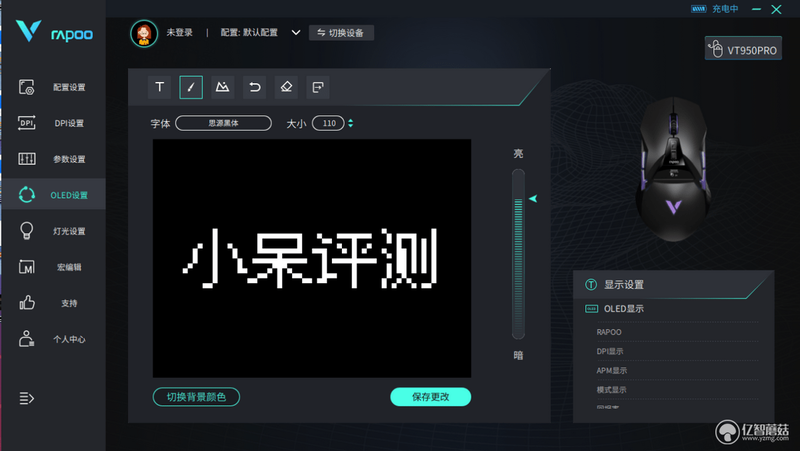Click 切换背景颜色 button
The height and width of the screenshot is (451, 800).
pos(196,397)
